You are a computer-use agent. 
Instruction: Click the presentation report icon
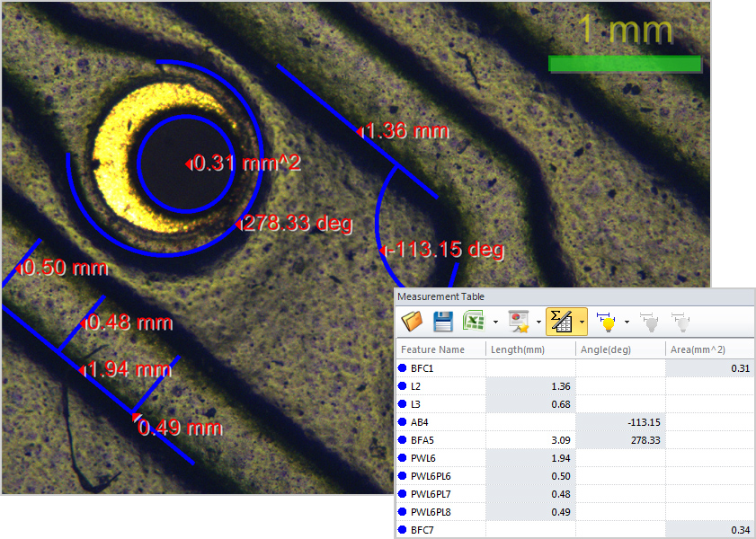coord(519,321)
